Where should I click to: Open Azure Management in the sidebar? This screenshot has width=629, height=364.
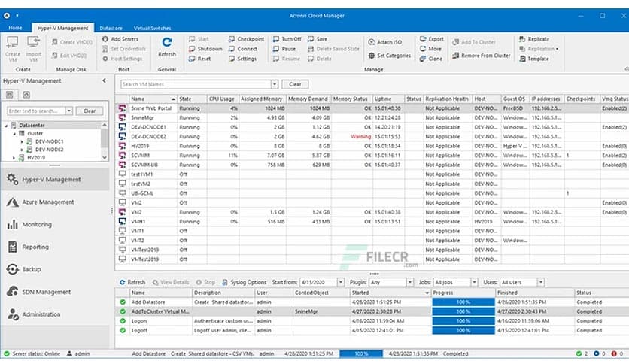pyautogui.click(x=55, y=202)
